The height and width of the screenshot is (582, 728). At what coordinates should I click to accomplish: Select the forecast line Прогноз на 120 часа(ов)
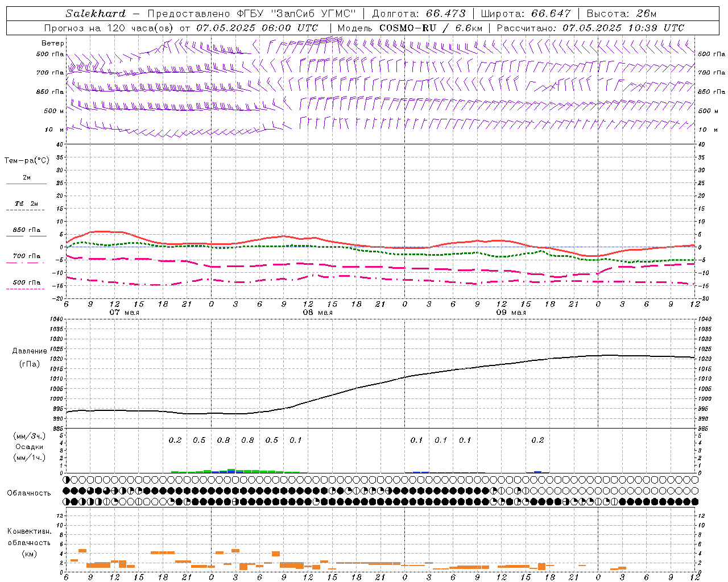[110, 28]
